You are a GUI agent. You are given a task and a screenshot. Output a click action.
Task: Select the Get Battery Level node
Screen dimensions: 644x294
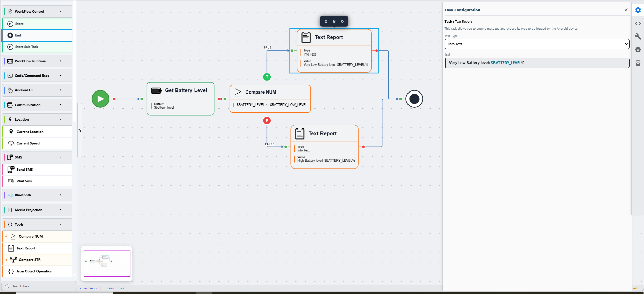tap(180, 99)
